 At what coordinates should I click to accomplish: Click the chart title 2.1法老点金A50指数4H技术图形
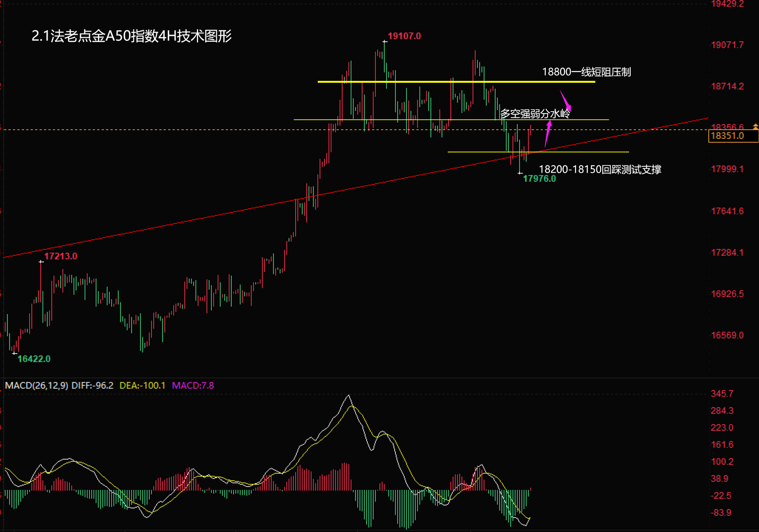(x=131, y=36)
